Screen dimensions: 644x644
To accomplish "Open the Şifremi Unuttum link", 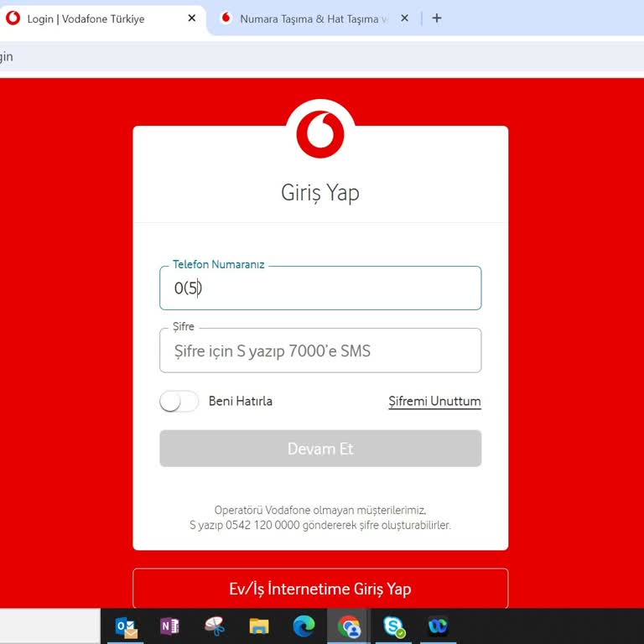I will point(434,401).
